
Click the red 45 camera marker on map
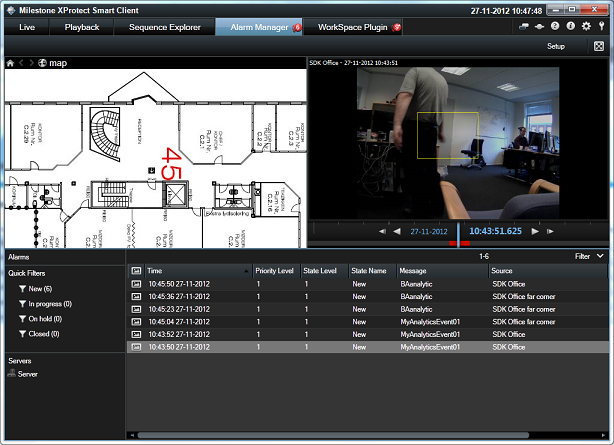coord(172,163)
